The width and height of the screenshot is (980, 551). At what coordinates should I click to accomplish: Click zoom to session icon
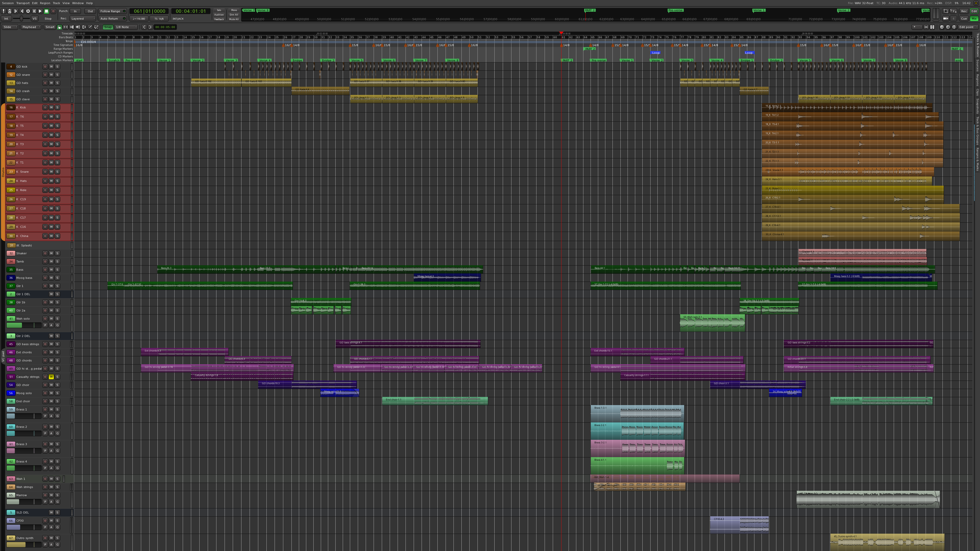pos(954,27)
